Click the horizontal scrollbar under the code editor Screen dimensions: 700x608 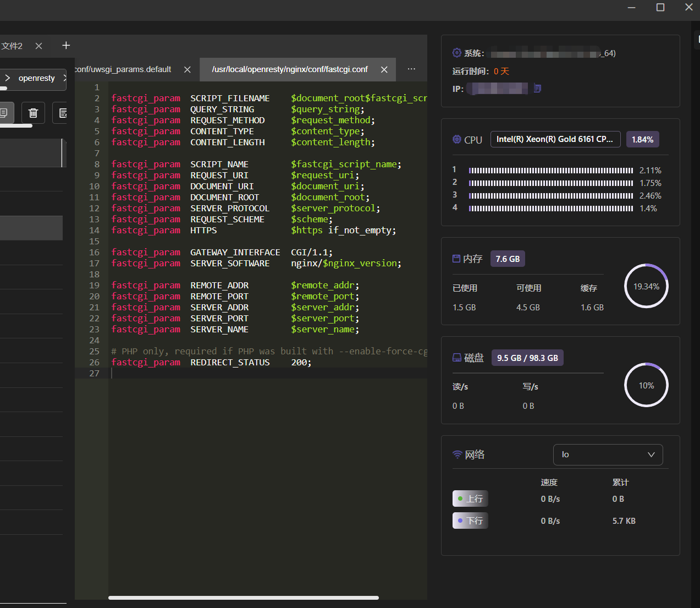coord(244,598)
